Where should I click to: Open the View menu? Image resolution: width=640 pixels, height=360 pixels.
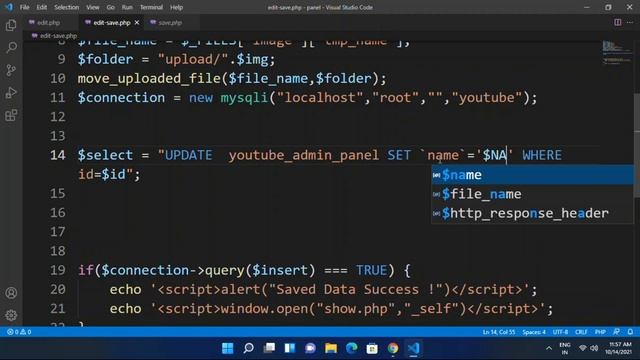coord(93,7)
